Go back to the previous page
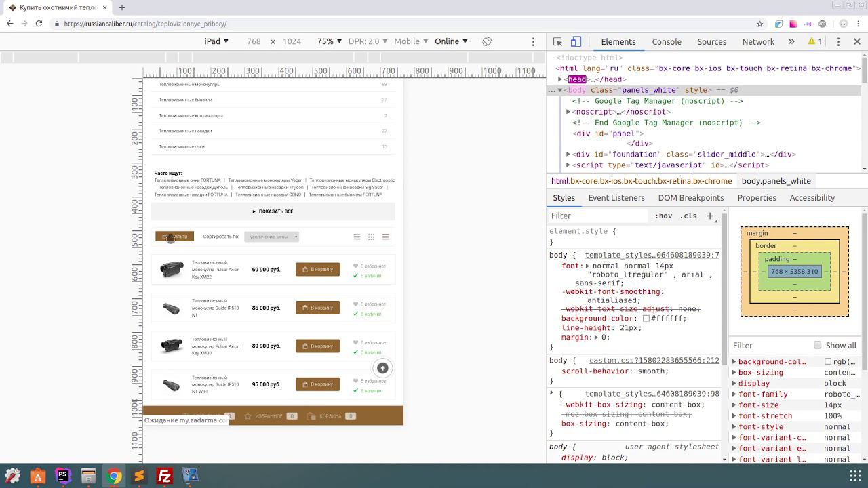 (x=10, y=24)
